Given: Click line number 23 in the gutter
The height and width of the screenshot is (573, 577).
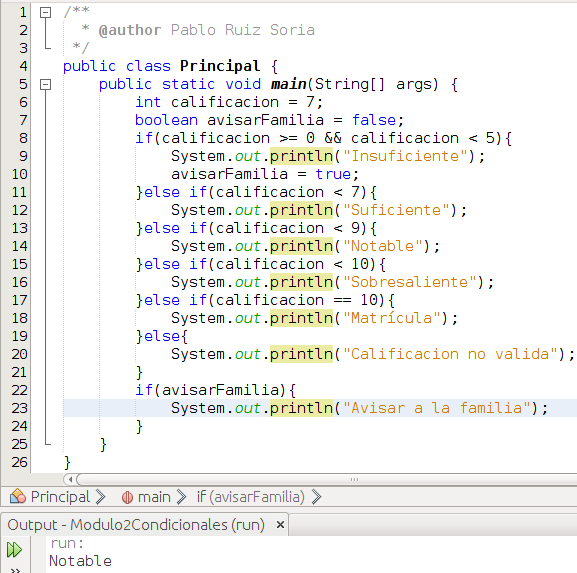Looking at the screenshot, I should coord(19,408).
